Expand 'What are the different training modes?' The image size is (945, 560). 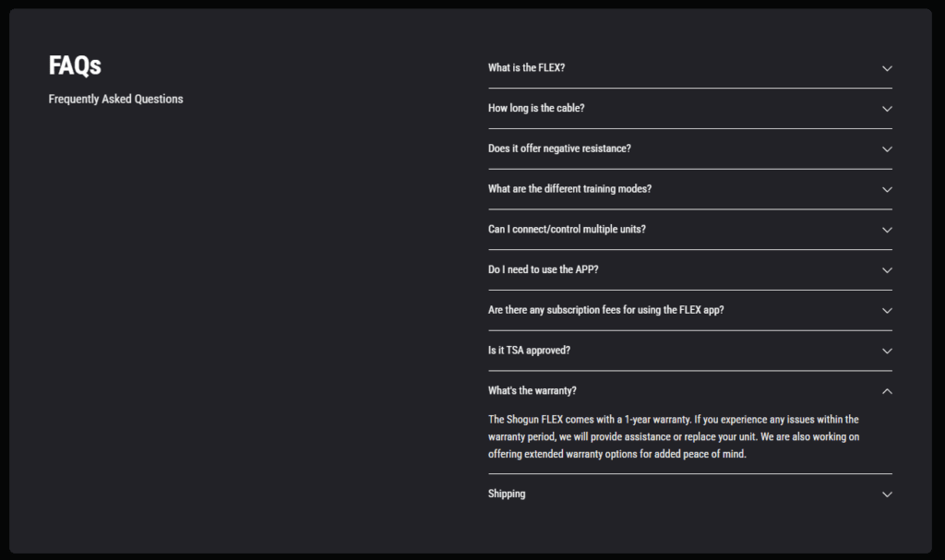(569, 189)
